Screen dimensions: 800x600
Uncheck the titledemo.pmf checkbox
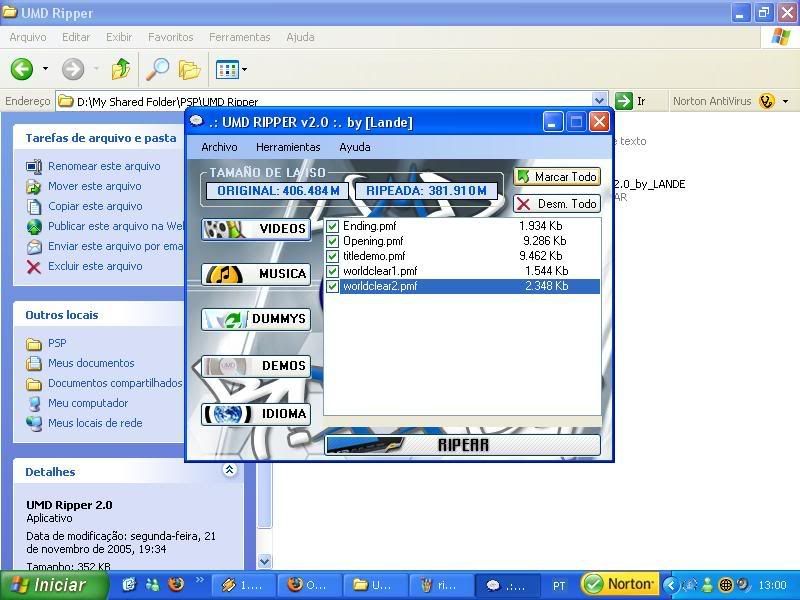[x=332, y=256]
